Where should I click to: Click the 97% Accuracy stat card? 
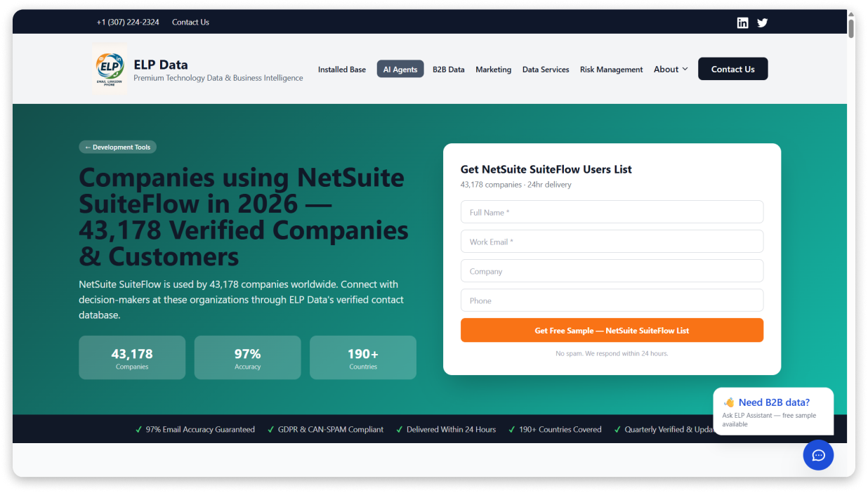point(247,357)
